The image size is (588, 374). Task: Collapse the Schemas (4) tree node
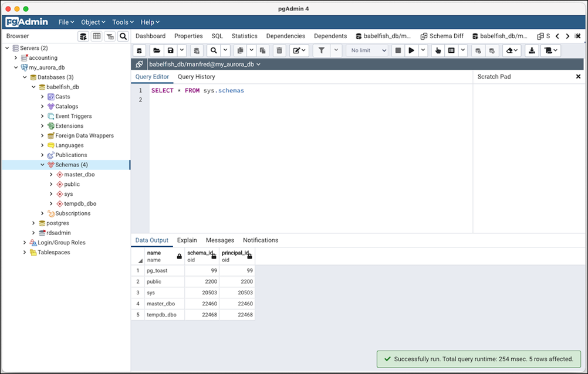click(x=42, y=165)
